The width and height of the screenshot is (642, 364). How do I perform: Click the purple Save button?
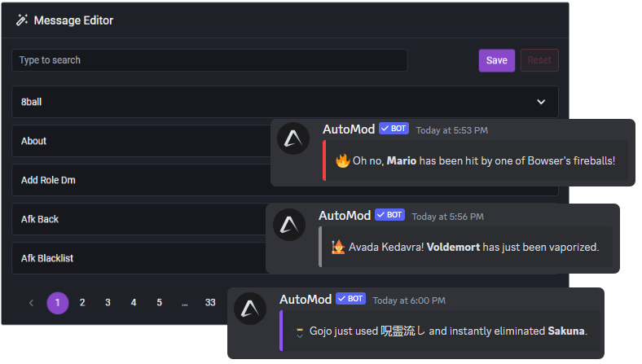497,60
